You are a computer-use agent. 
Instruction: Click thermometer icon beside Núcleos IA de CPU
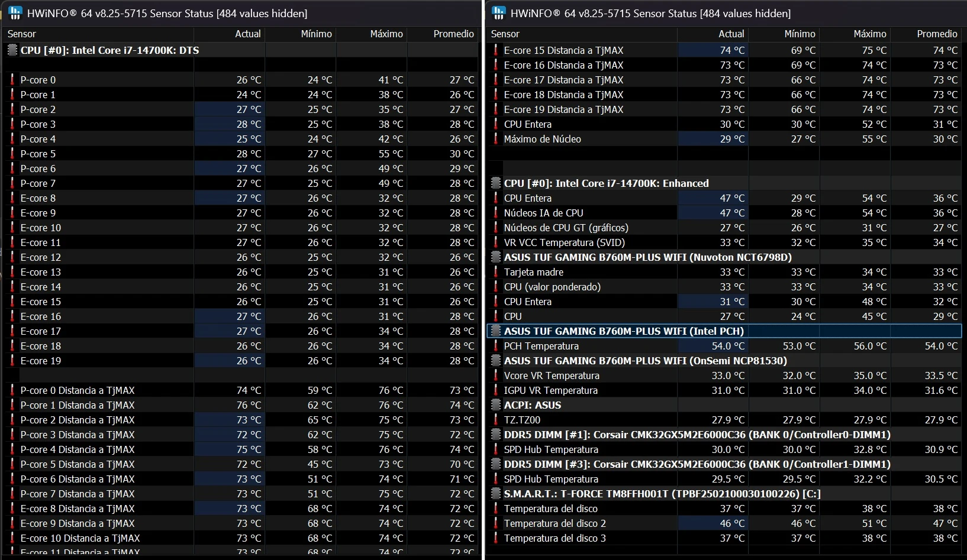click(x=495, y=213)
